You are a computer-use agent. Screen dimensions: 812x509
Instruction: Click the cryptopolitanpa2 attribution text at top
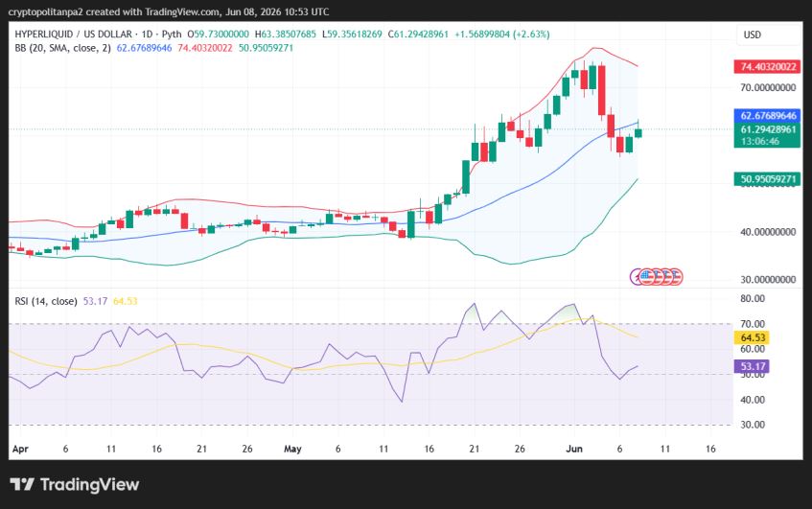(169, 12)
